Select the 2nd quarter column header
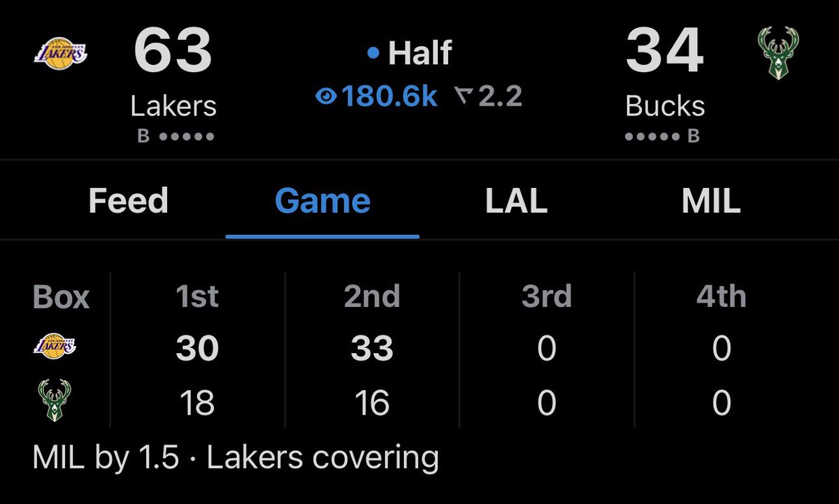The image size is (839, 504). coord(372,297)
